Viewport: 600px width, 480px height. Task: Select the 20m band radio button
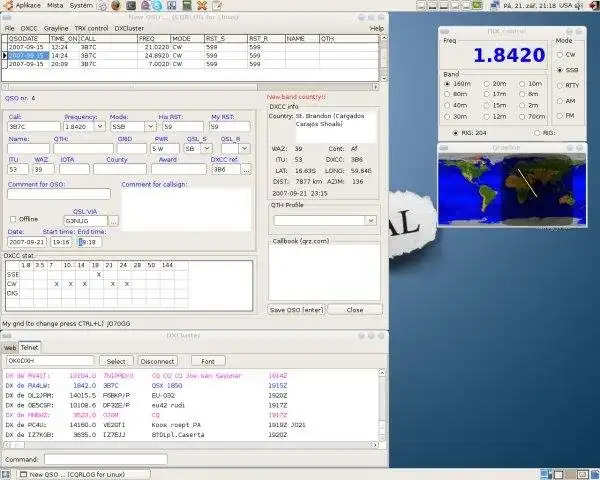tap(489, 84)
